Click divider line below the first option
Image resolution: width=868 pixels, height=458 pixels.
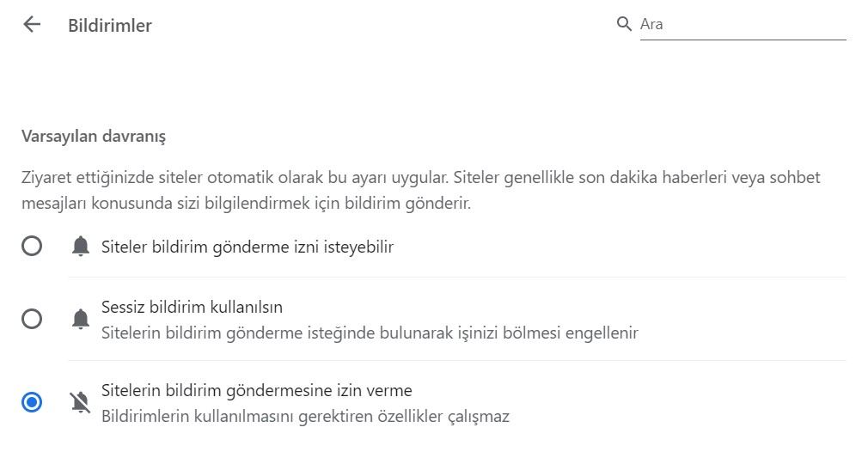click(x=457, y=277)
